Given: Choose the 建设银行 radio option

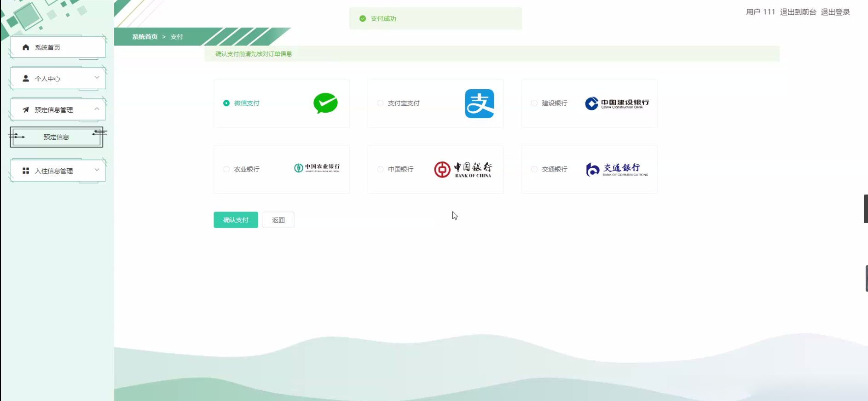Looking at the screenshot, I should (x=534, y=103).
